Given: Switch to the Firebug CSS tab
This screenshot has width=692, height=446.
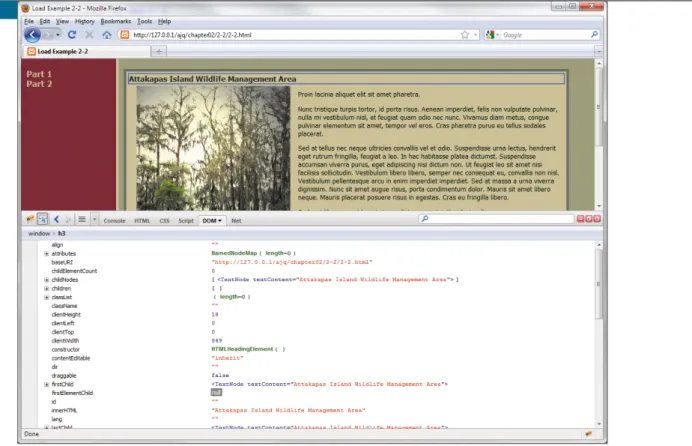Looking at the screenshot, I should pos(164,221).
